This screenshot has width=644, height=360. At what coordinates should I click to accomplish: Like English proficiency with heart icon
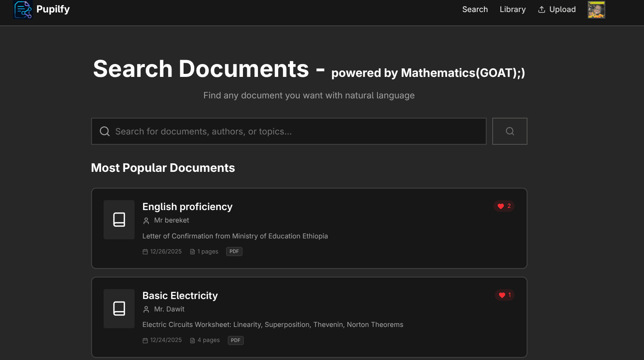click(501, 206)
